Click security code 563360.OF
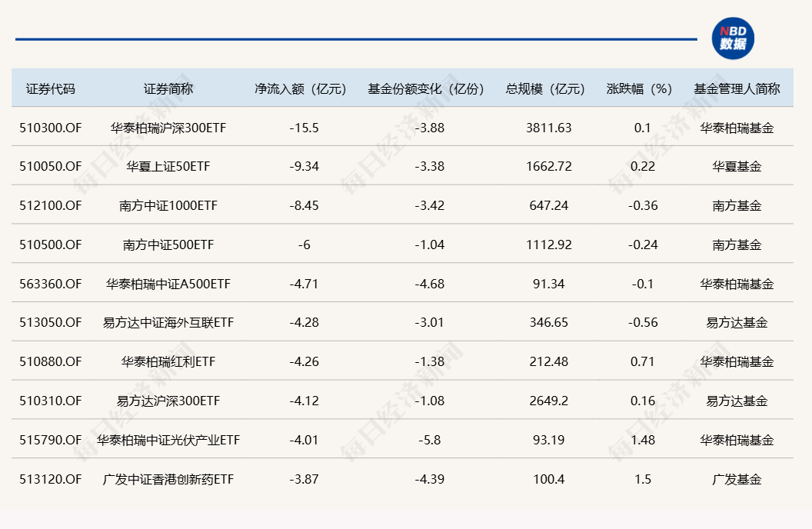This screenshot has width=812, height=529. click(x=51, y=284)
